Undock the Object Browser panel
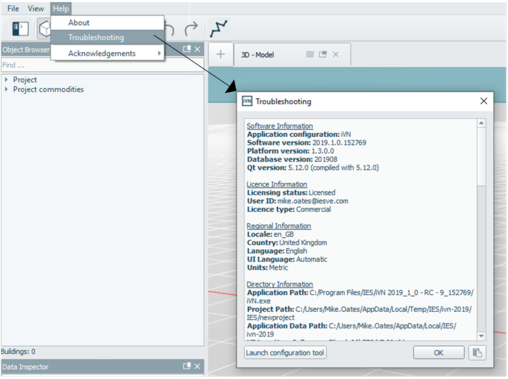 [187, 49]
